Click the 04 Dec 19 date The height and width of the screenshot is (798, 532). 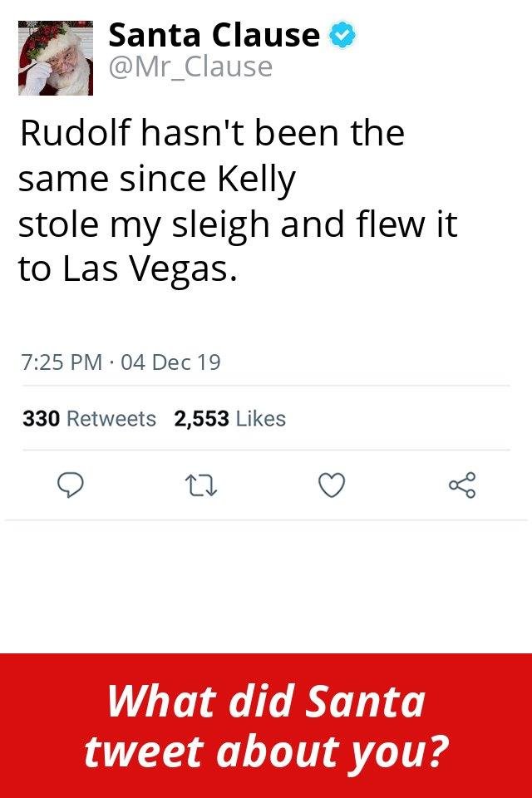tap(170, 362)
